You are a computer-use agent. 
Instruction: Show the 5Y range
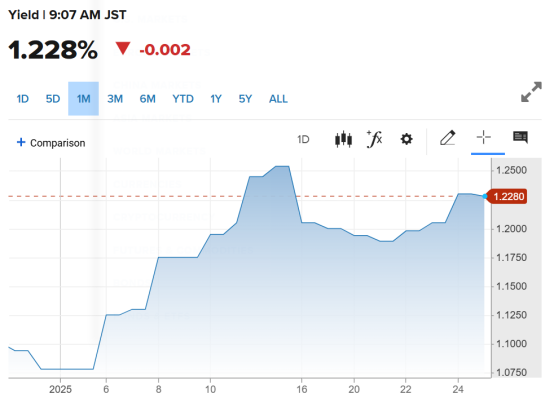(245, 99)
